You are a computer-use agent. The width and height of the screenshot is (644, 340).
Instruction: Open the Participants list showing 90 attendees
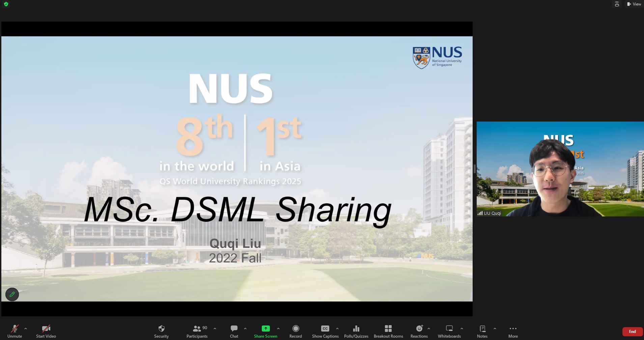197,331
